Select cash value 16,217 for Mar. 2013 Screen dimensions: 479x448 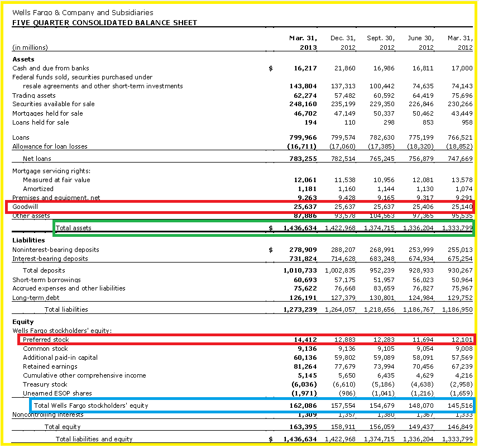coord(305,68)
